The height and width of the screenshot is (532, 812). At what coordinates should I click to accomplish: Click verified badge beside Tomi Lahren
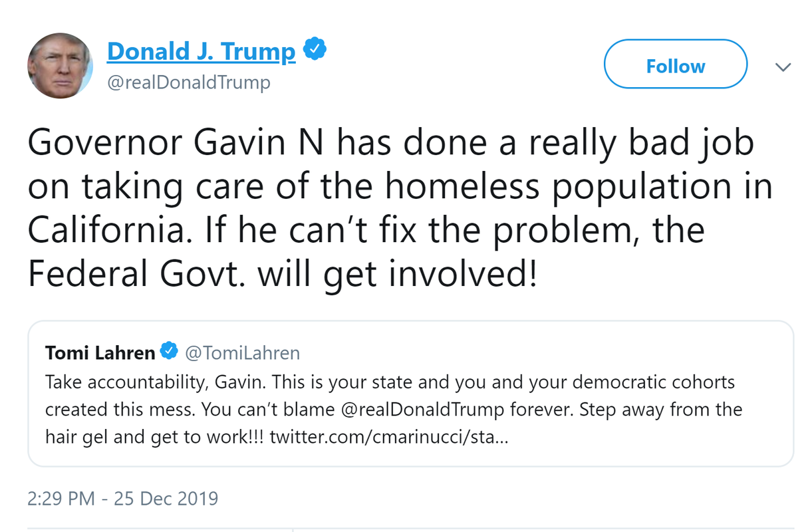pyautogui.click(x=170, y=351)
